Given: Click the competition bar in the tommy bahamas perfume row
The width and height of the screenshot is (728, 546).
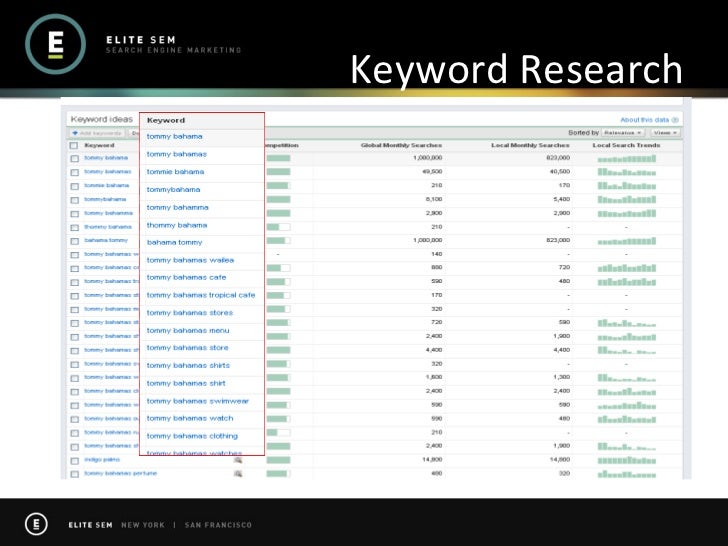Looking at the screenshot, I should point(279,474).
